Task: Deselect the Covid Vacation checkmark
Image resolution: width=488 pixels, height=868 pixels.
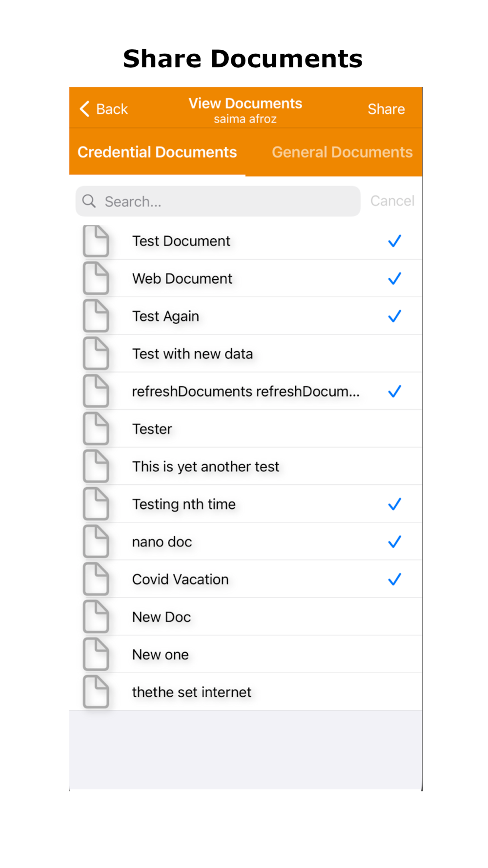Action: tap(394, 579)
